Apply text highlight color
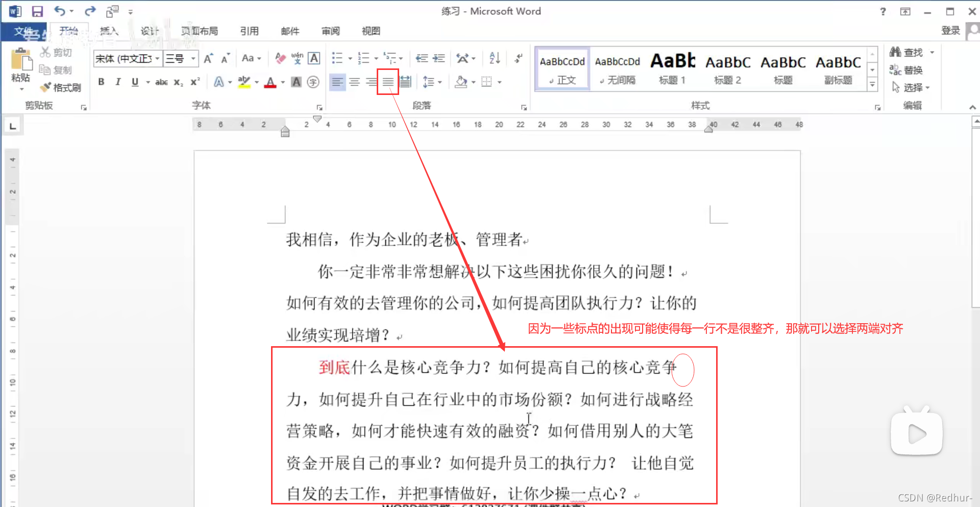This screenshot has height=507, width=980. pyautogui.click(x=244, y=82)
